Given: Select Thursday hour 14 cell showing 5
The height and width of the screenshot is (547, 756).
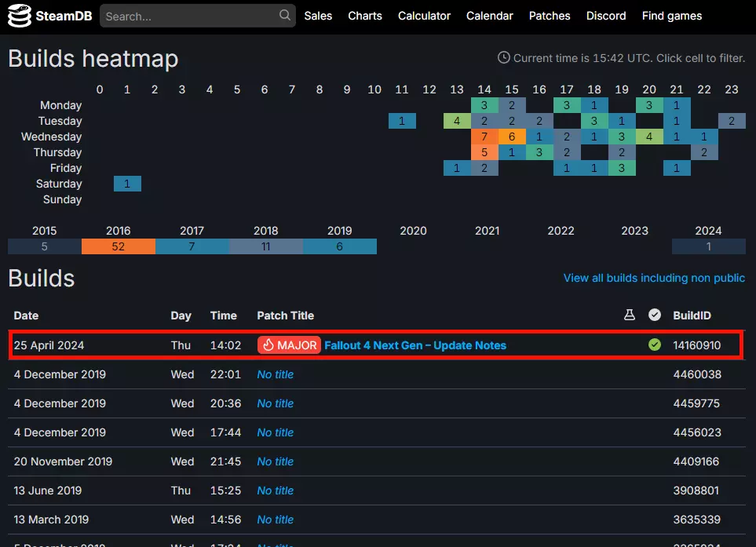Looking at the screenshot, I should [x=484, y=152].
